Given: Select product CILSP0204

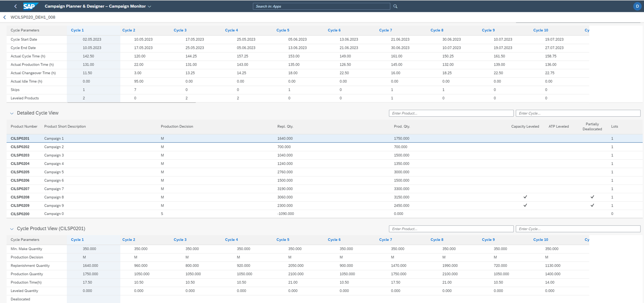Looking at the screenshot, I should coord(20,164).
